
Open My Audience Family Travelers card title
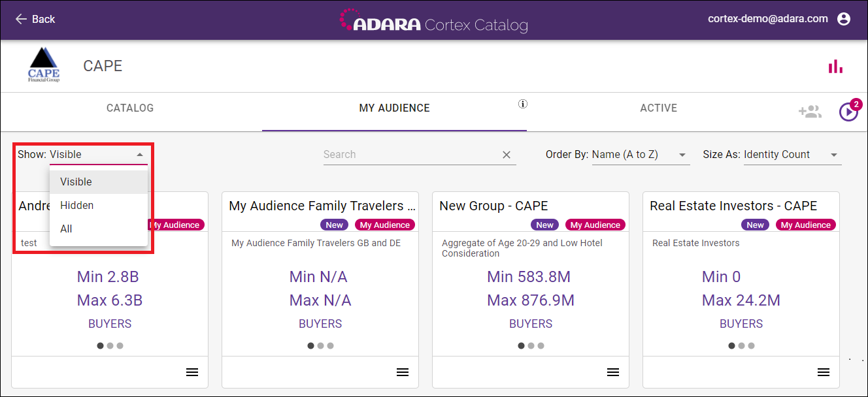[x=322, y=206]
